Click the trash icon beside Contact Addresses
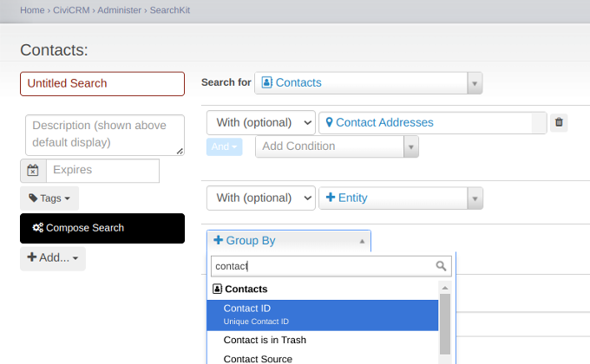This screenshot has width=590, height=364. [560, 122]
